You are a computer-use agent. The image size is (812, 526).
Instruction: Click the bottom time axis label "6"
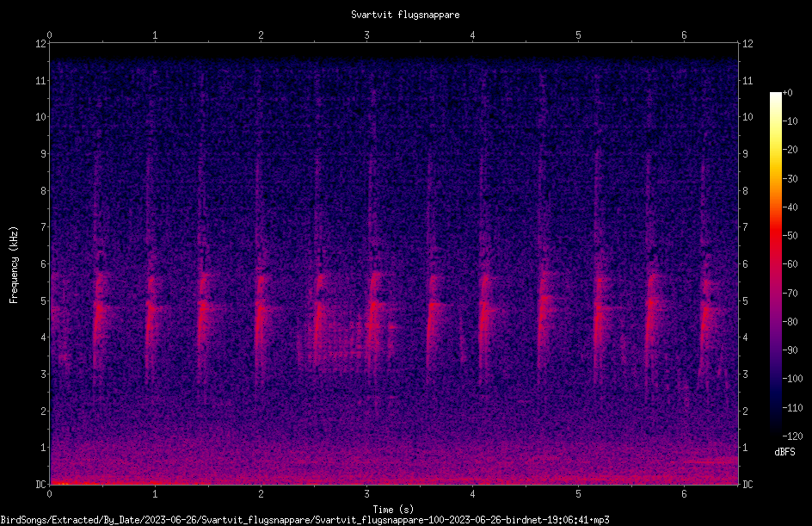pyautogui.click(x=684, y=494)
